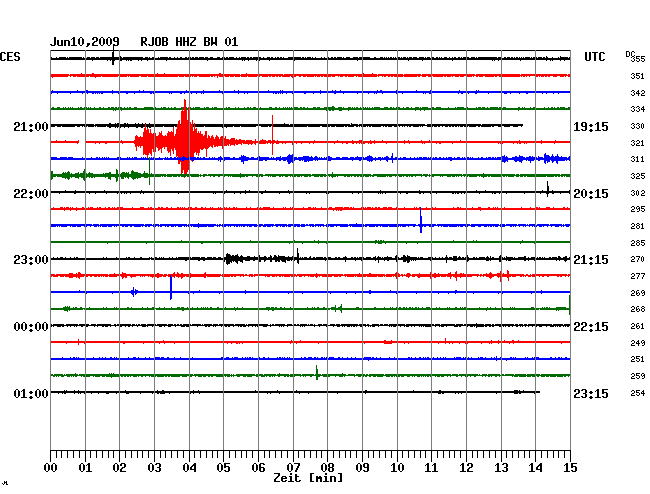Click the blue spike on the 269 trace
The image size is (650, 494).
pyautogui.click(x=171, y=287)
